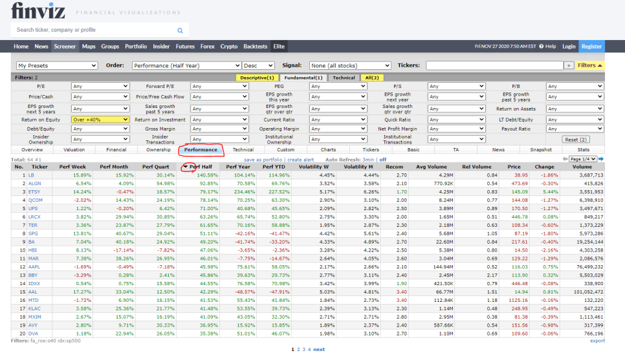
Task: Sort by the Ticker column header
Action: coord(39,167)
